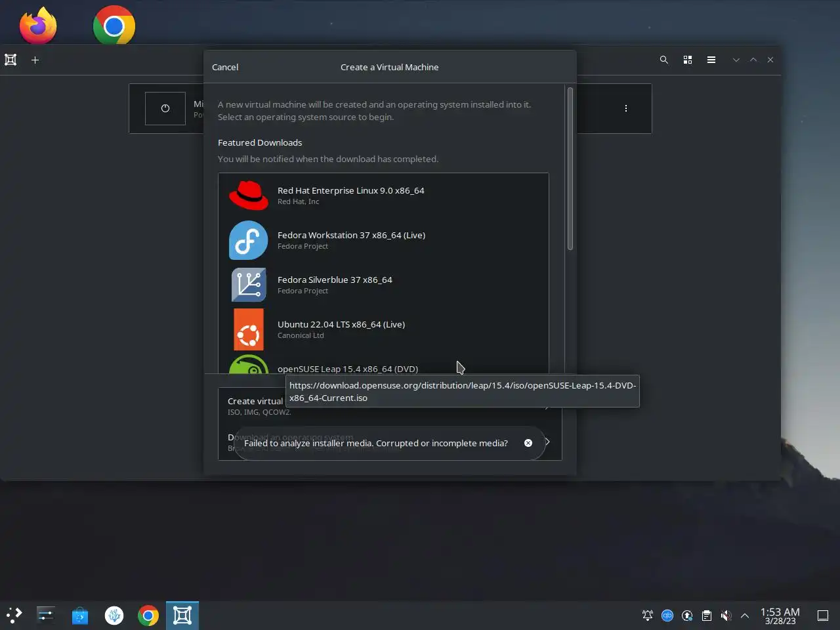Show desktop using the panel corner button
The image size is (840, 630).
tap(823, 616)
